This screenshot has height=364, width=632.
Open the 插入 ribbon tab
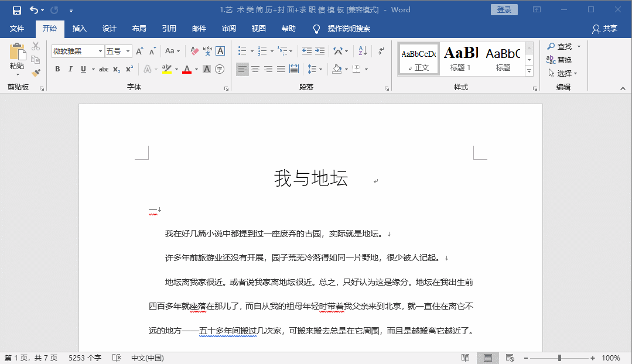[79, 29]
